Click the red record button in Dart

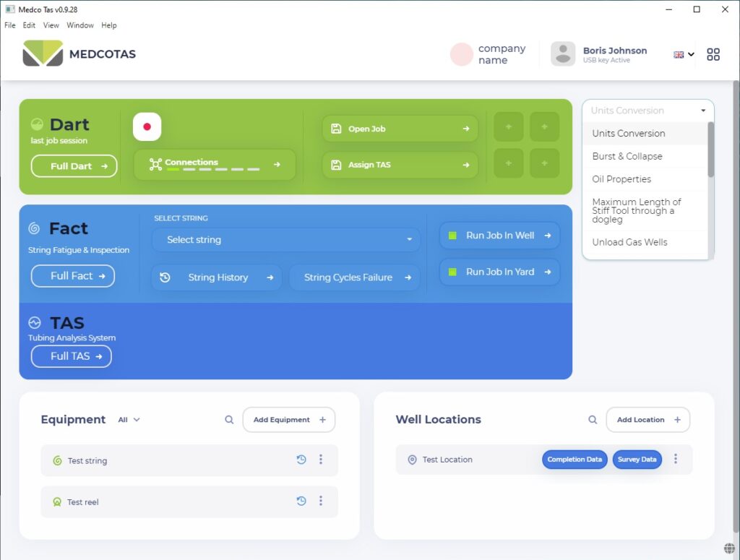(x=147, y=126)
